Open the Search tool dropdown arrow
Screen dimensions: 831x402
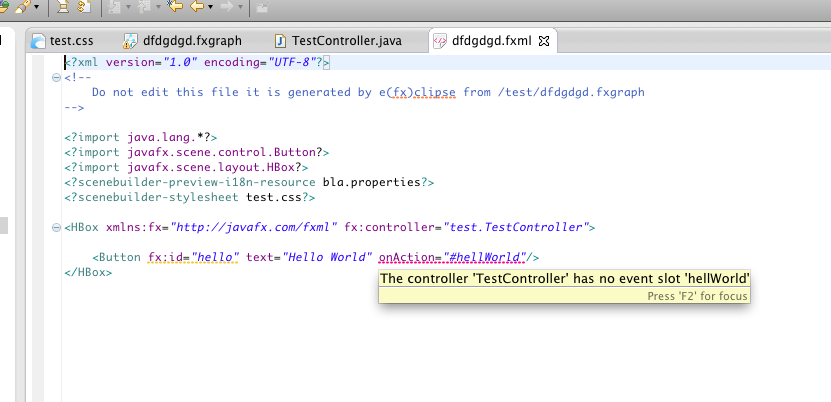coord(37,7)
